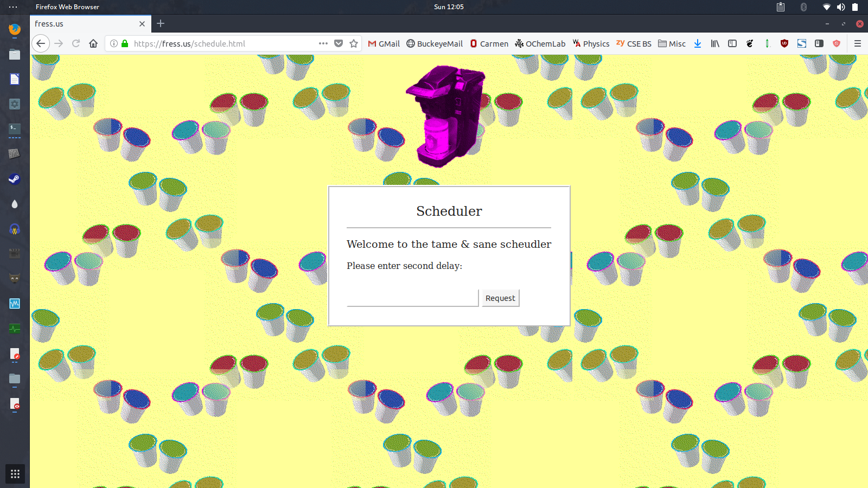
Task: Show downloads panel
Action: click(x=698, y=43)
